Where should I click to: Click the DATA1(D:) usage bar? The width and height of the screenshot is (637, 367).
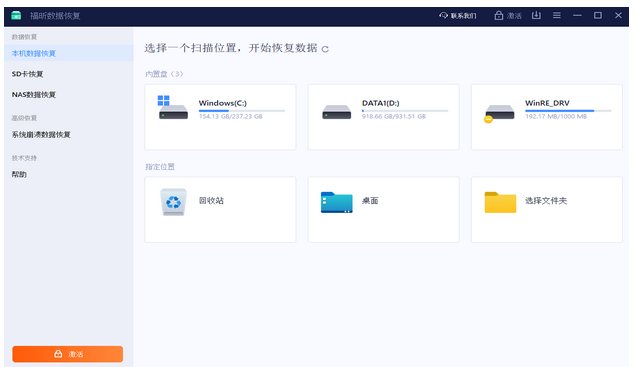(405, 111)
